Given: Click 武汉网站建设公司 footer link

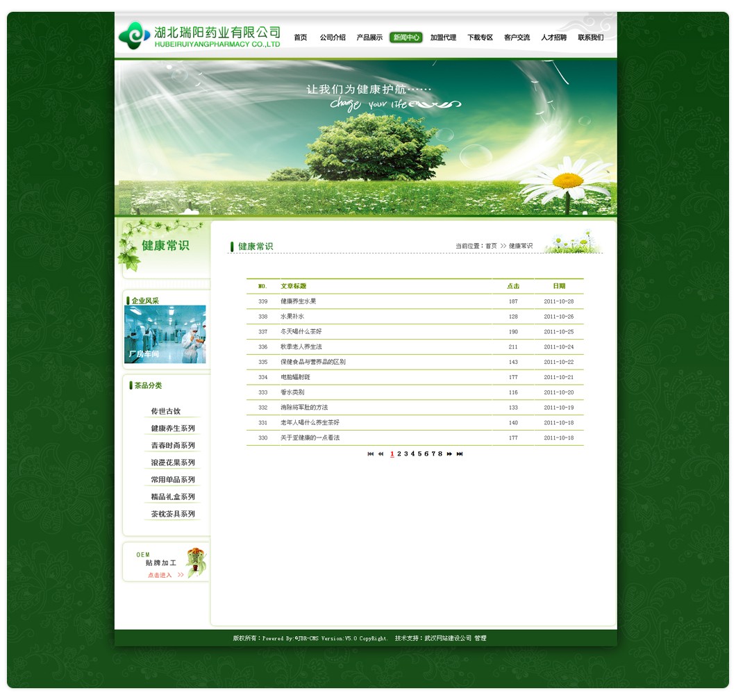Looking at the screenshot, I should [x=448, y=638].
